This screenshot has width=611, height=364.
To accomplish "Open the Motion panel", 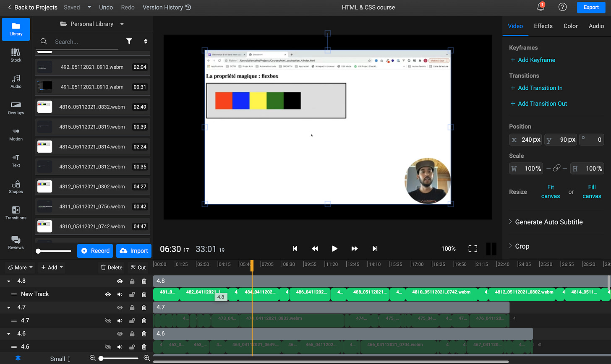I will pyautogui.click(x=16, y=134).
